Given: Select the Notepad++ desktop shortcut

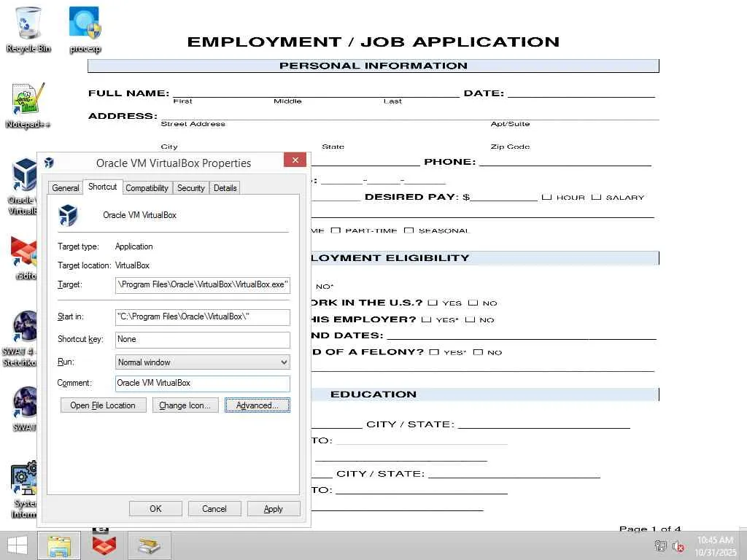Looking at the screenshot, I should (28, 106).
